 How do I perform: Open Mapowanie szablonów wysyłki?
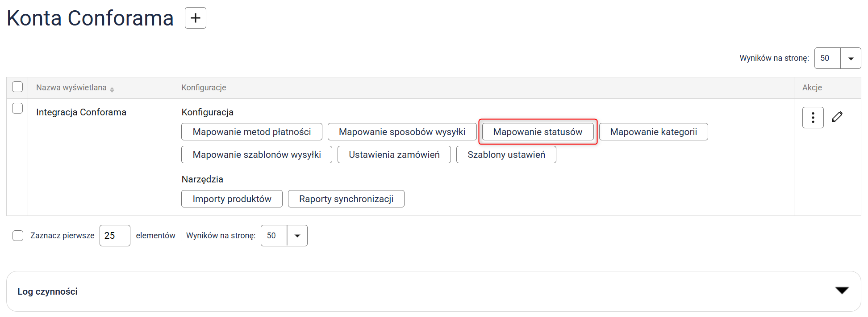pos(256,155)
